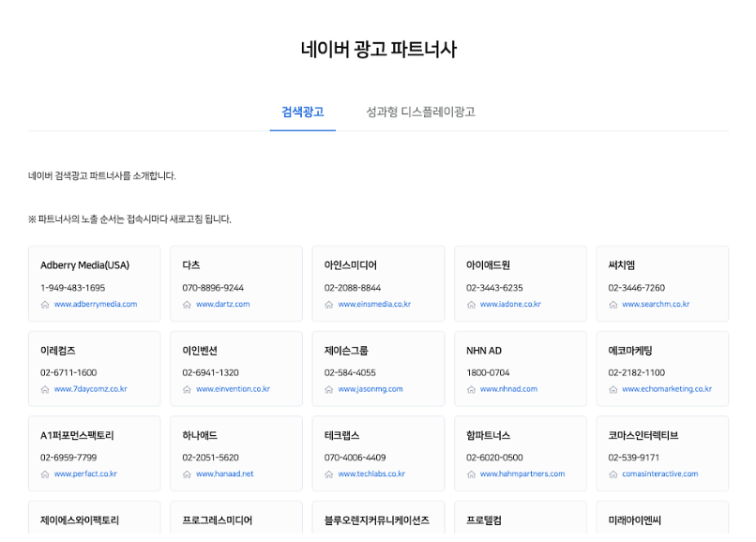756x542 pixels.
Task: Switch to the 검색광고 tab
Action: pyautogui.click(x=302, y=112)
